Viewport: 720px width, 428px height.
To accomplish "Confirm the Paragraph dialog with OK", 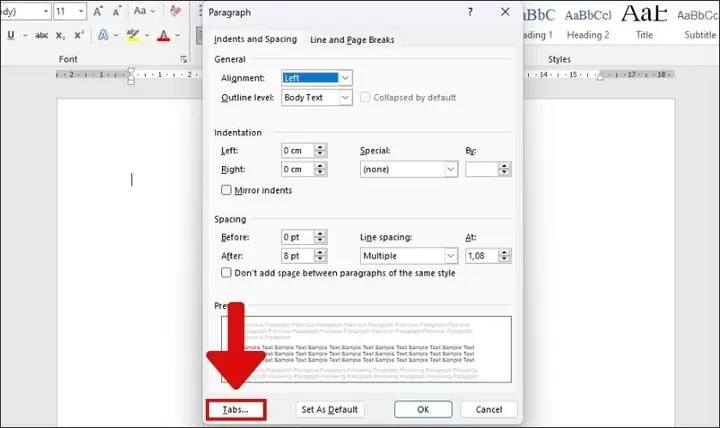I will (423, 410).
